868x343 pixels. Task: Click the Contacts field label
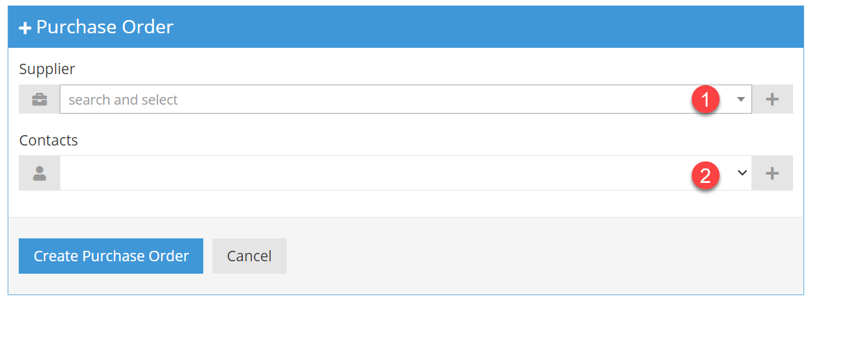coord(49,141)
